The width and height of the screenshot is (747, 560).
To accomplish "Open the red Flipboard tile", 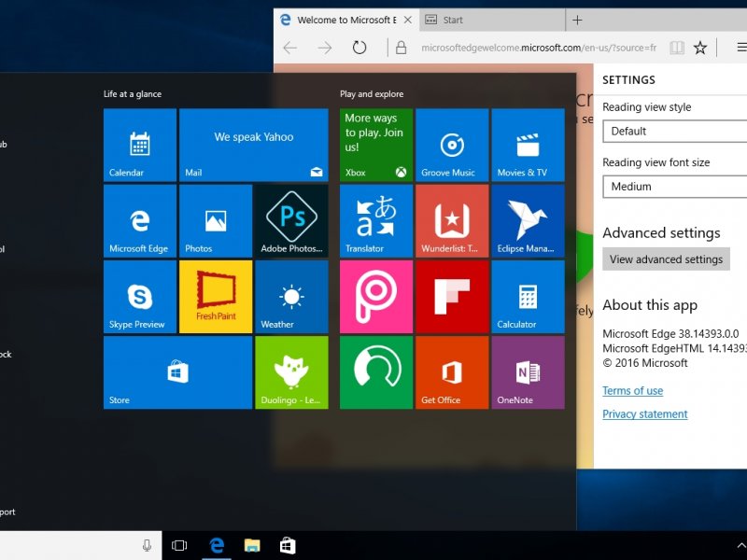I will (x=452, y=297).
